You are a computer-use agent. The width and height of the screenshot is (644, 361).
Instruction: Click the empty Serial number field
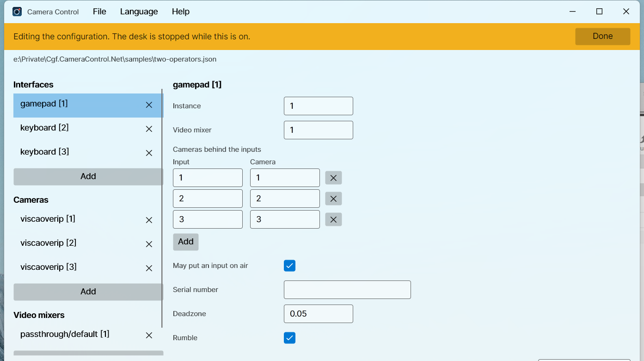pyautogui.click(x=347, y=290)
